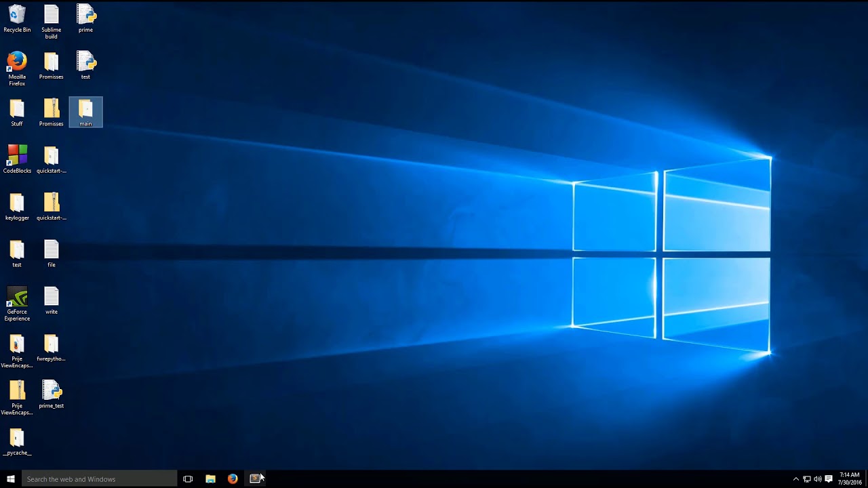The image size is (868, 488).
Task: Select the Prije ViewEncaps zipped folder icon
Action: (x=17, y=398)
